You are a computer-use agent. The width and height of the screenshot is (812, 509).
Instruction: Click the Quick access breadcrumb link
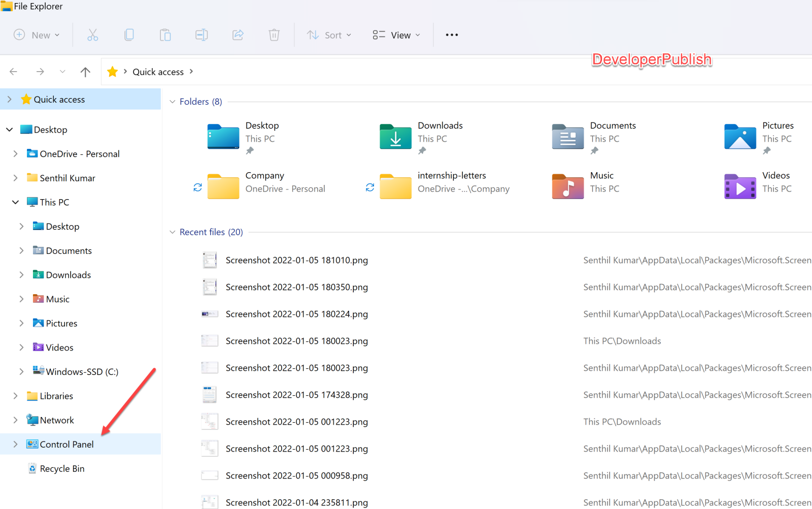point(158,71)
